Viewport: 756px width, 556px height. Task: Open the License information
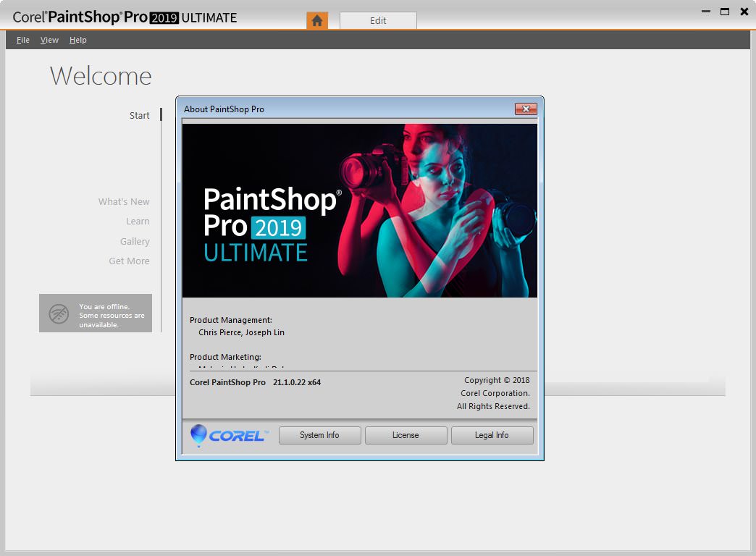pos(406,435)
